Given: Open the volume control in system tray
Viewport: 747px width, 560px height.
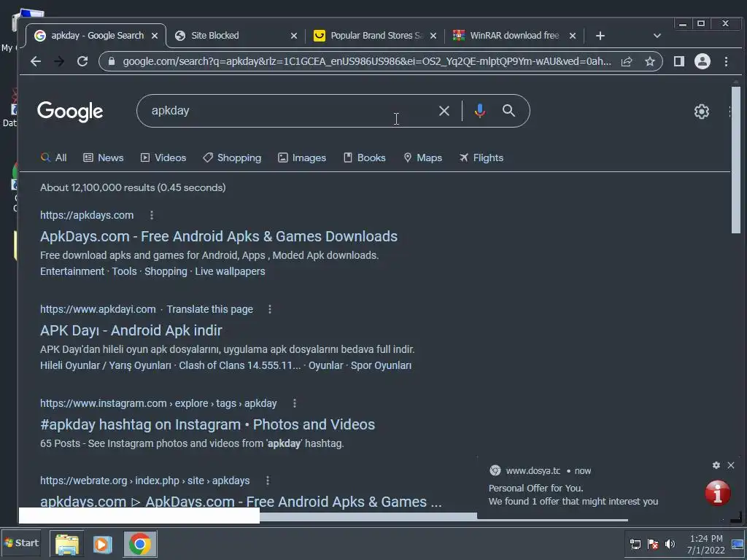Looking at the screenshot, I should click(x=670, y=544).
